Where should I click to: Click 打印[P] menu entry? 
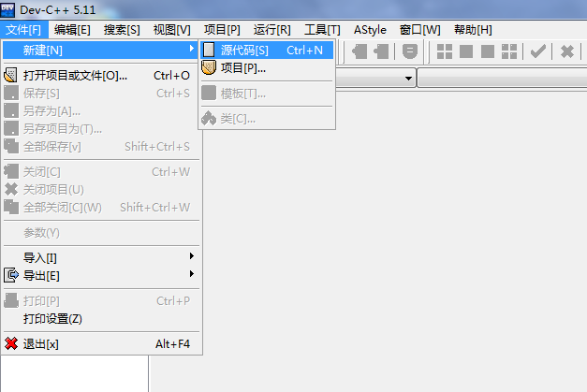click(101, 301)
